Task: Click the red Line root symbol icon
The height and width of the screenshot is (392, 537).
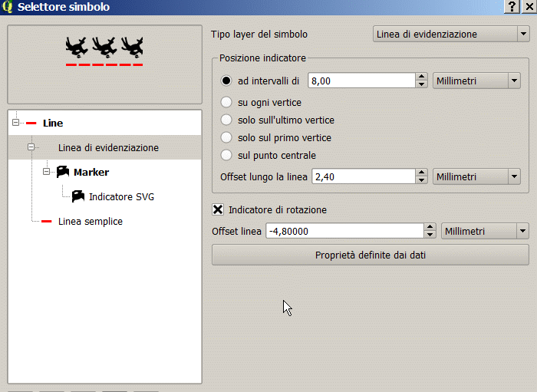Action: tap(31, 123)
